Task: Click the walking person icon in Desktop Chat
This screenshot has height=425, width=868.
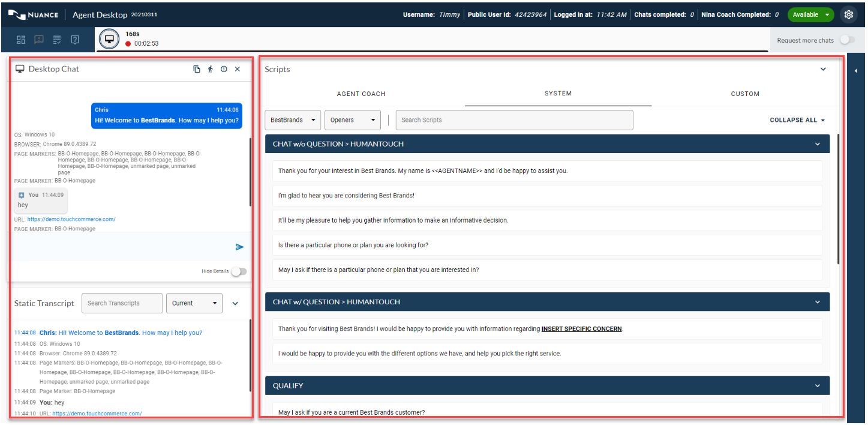Action: (211, 69)
